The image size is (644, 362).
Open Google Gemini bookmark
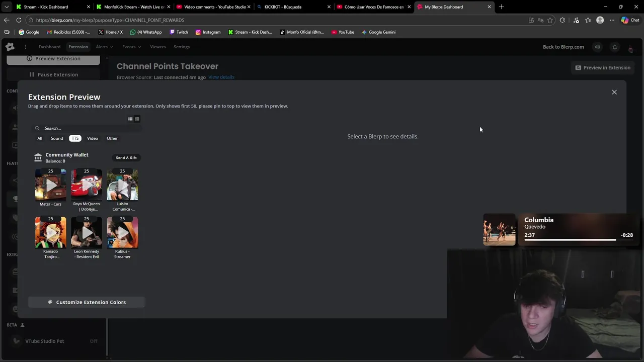click(378, 32)
